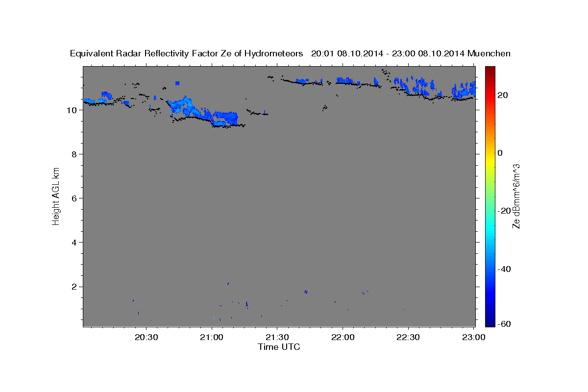This screenshot has height=392, width=588.
Task: Click the 22:30 time tick label
Action: point(408,337)
